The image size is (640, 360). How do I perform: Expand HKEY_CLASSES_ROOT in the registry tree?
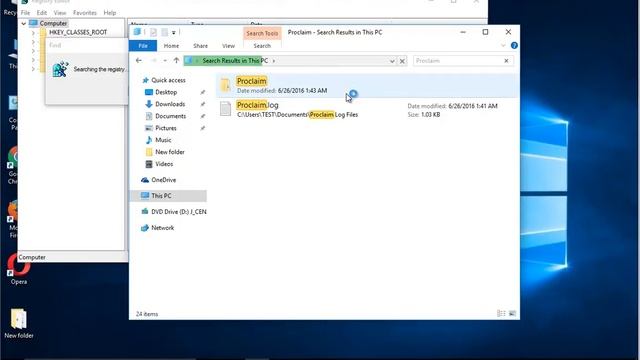[33, 33]
